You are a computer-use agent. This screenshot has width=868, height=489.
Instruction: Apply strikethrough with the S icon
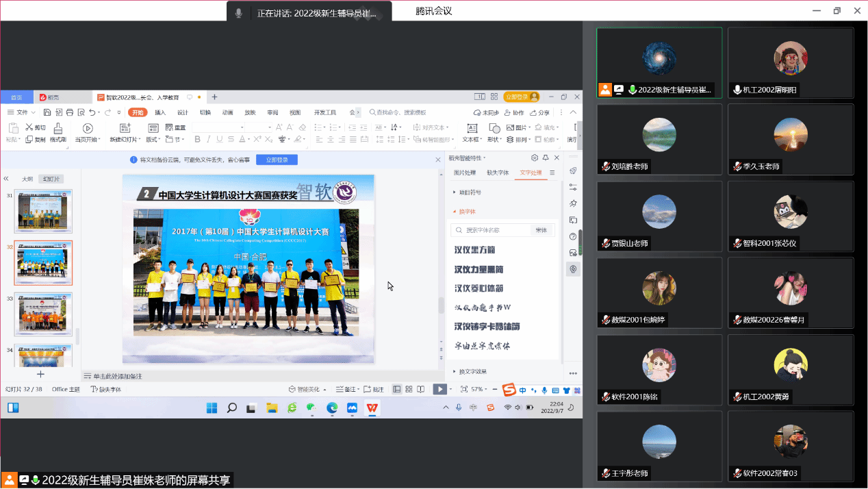(229, 140)
